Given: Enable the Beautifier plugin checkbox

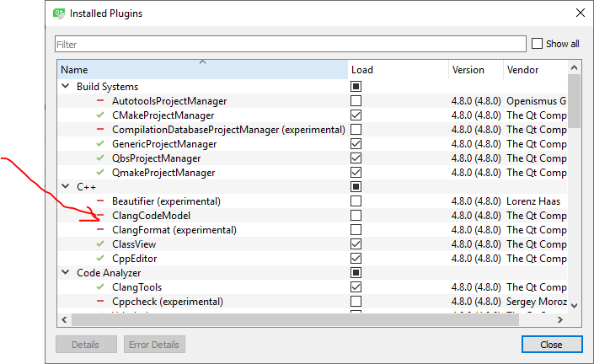Looking at the screenshot, I should click(356, 201).
